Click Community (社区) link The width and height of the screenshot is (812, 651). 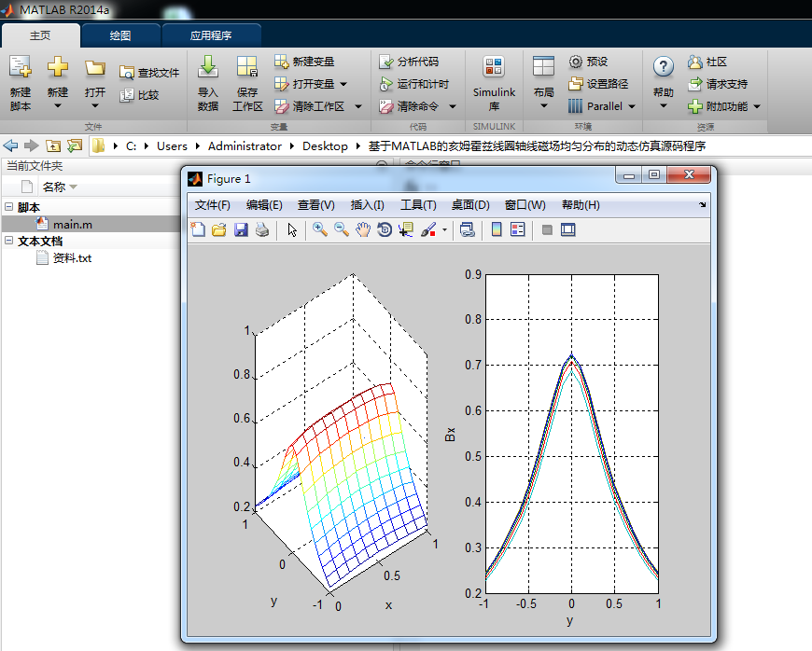[707, 62]
